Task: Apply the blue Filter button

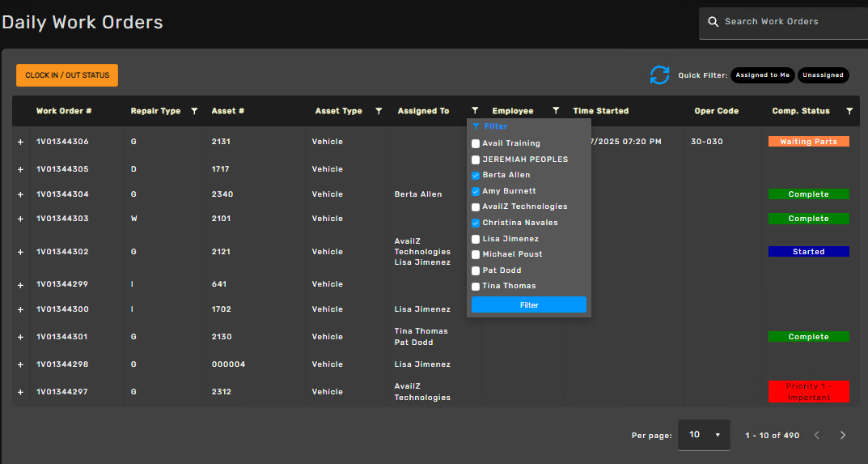Action: (529, 305)
